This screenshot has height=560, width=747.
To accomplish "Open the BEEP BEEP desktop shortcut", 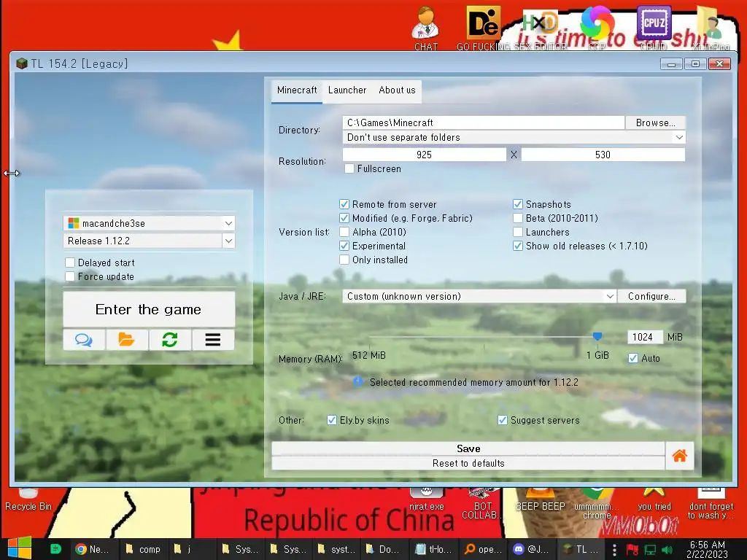I will 541,500.
